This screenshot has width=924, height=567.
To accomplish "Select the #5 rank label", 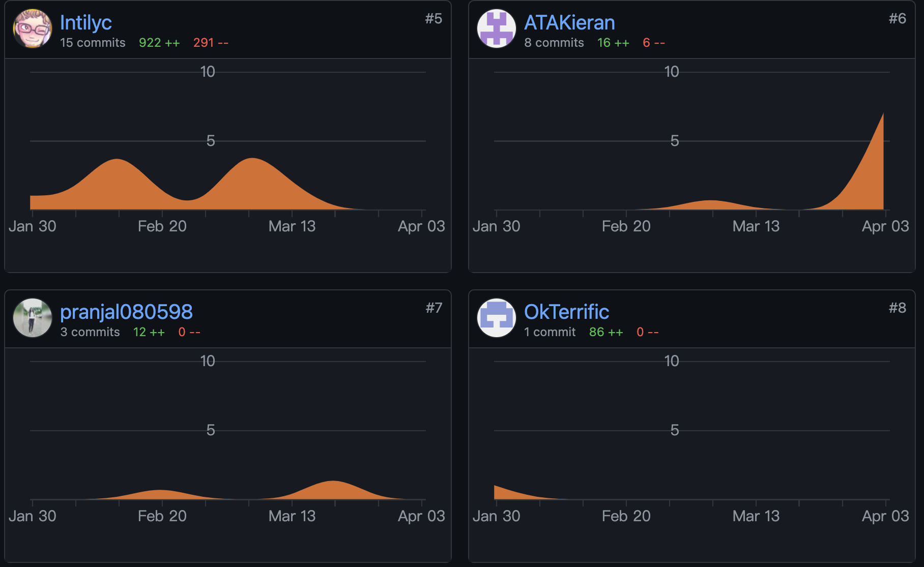I will 434,19.
